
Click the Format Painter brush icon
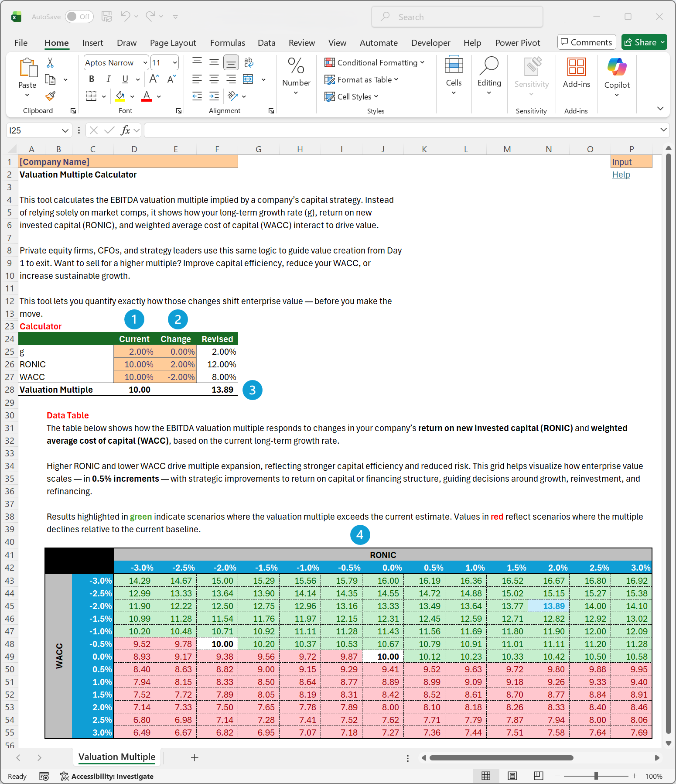[51, 96]
